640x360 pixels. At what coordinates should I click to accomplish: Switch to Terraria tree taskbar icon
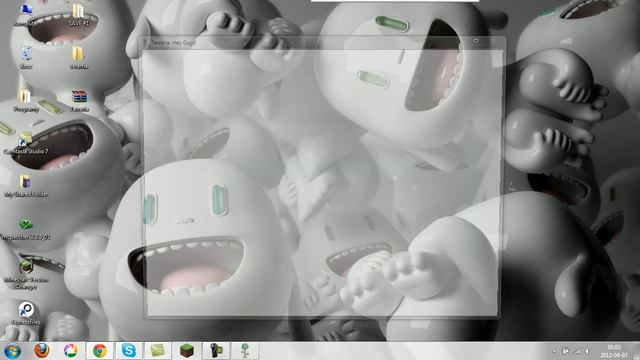245,351
